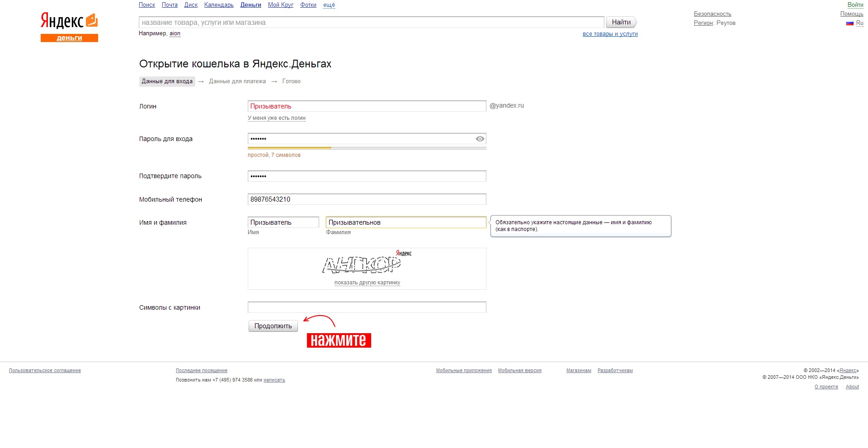Click the Продолжить button
Screen dimensions: 868x448
[x=273, y=326]
